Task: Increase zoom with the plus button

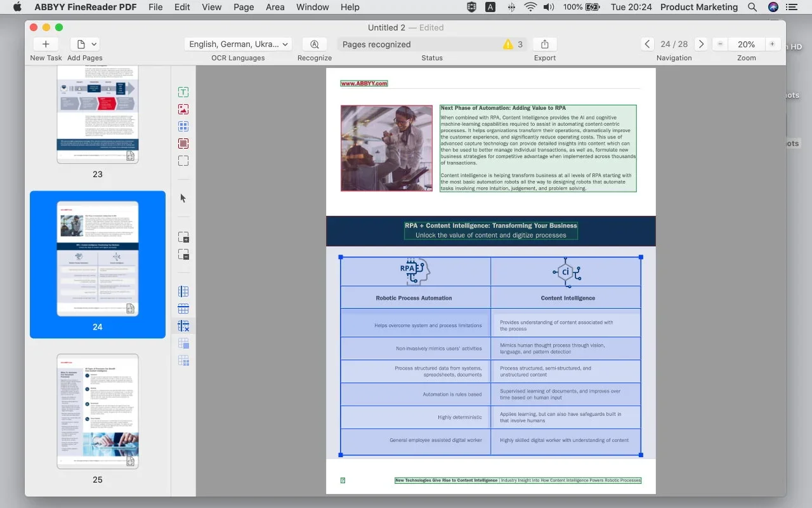Action: [772, 44]
